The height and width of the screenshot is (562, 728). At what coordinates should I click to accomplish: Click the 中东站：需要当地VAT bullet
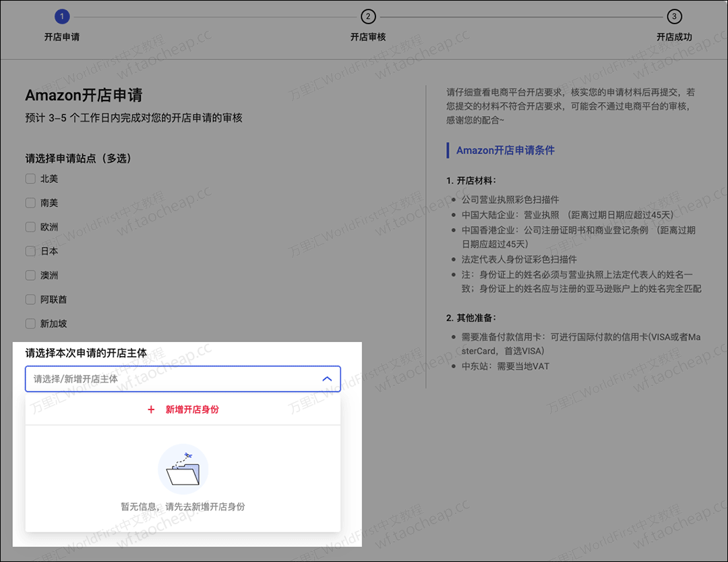505,366
